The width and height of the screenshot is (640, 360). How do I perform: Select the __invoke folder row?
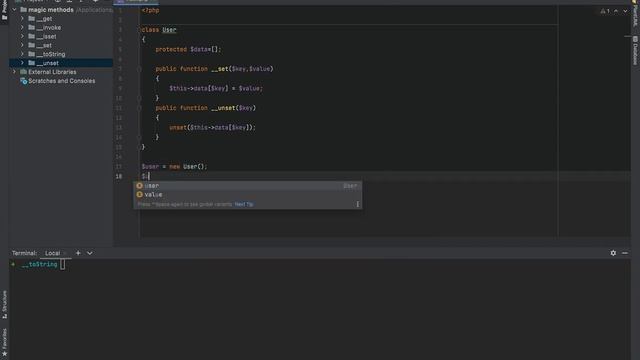pyautogui.click(x=61, y=27)
